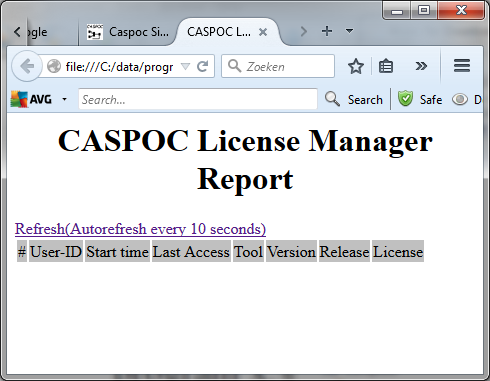Close the CASPOC L... tab

263,32
